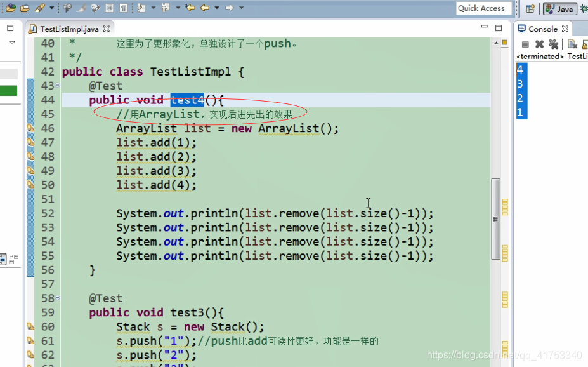588x367 pixels.
Task: Click the Forward navigation arrow
Action: [229, 8]
